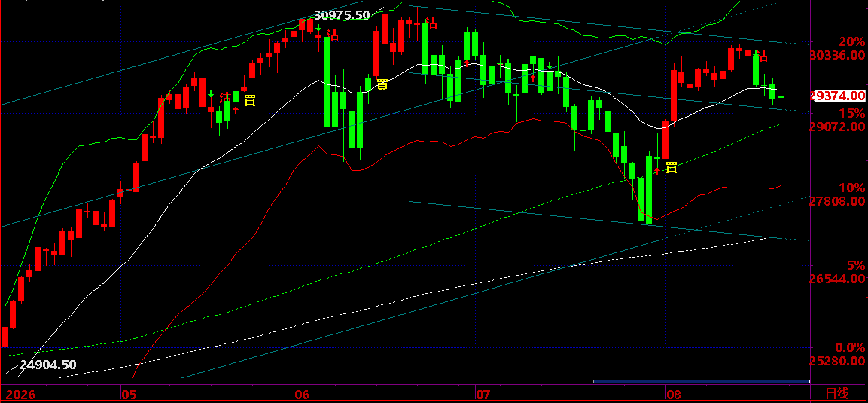This screenshot has width=868, height=403.
Task: Select the 24904.50 low price label
Action: coord(48,365)
